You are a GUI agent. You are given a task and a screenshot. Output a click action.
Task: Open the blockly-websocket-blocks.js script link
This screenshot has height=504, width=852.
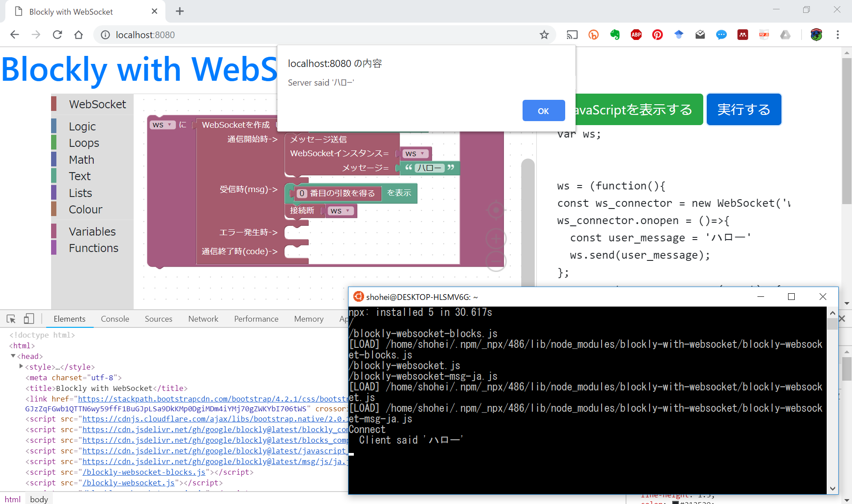(144, 472)
